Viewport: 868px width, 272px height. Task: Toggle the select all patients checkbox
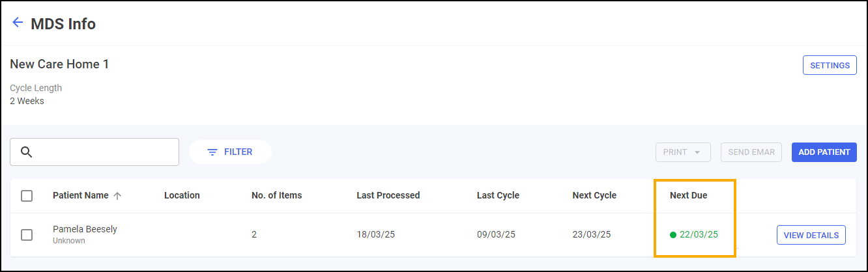[x=27, y=195]
